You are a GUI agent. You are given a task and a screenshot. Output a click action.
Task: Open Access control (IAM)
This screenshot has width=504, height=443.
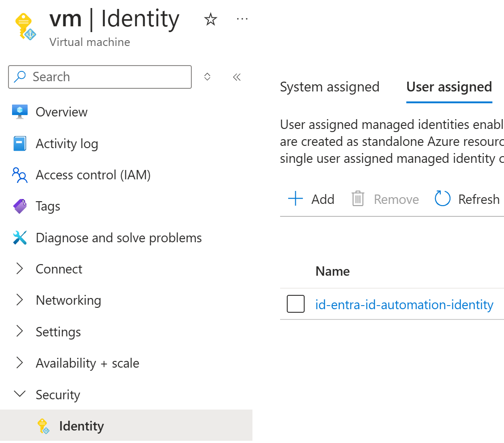(x=93, y=175)
